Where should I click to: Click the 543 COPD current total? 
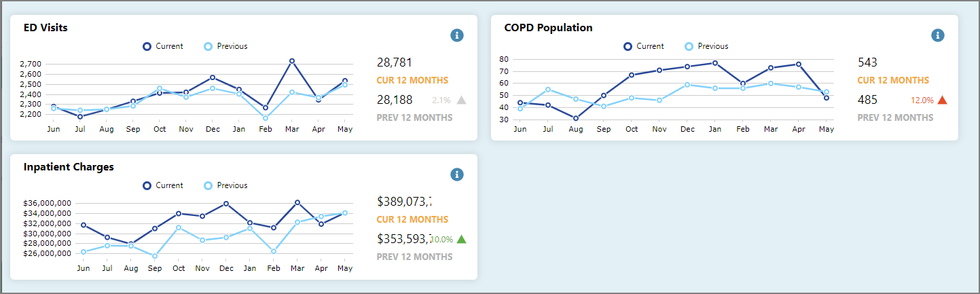[867, 62]
